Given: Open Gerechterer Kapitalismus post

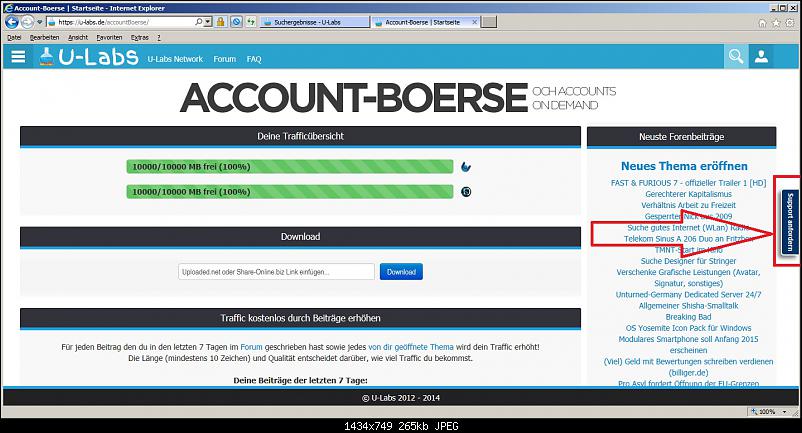Looking at the screenshot, I should click(688, 194).
